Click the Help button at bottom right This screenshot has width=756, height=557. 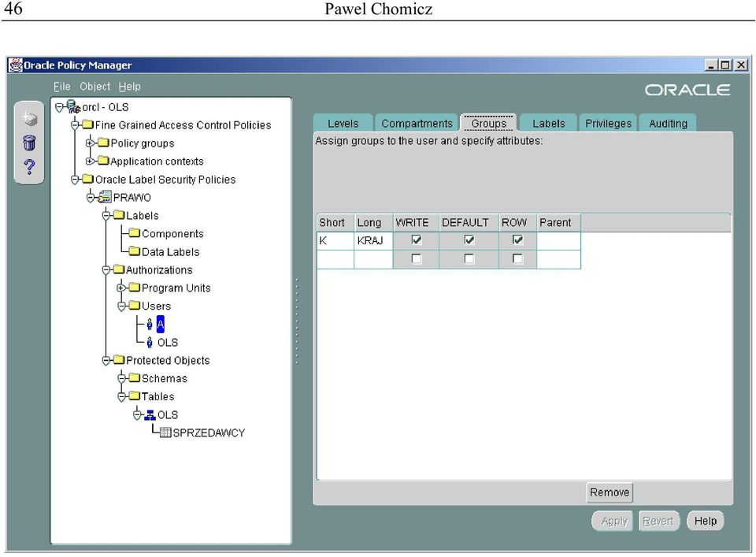pos(706,521)
